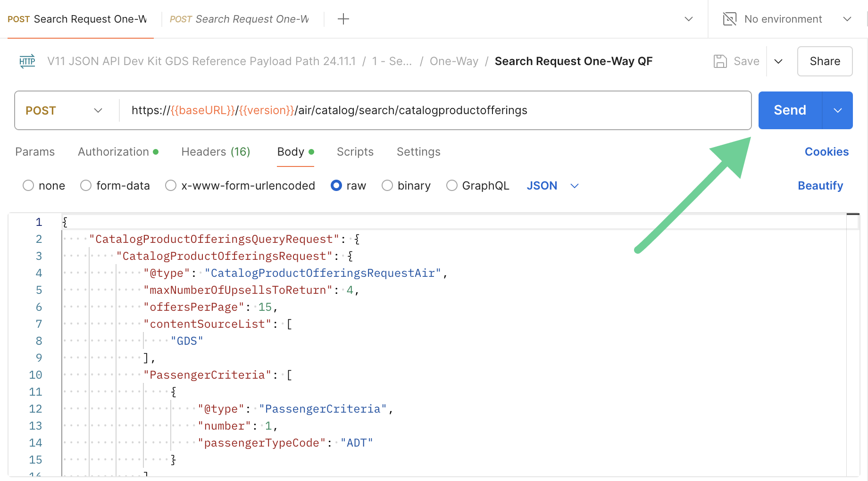Open the Send options dropdown arrow
The height and width of the screenshot is (481, 868).
[x=837, y=110]
